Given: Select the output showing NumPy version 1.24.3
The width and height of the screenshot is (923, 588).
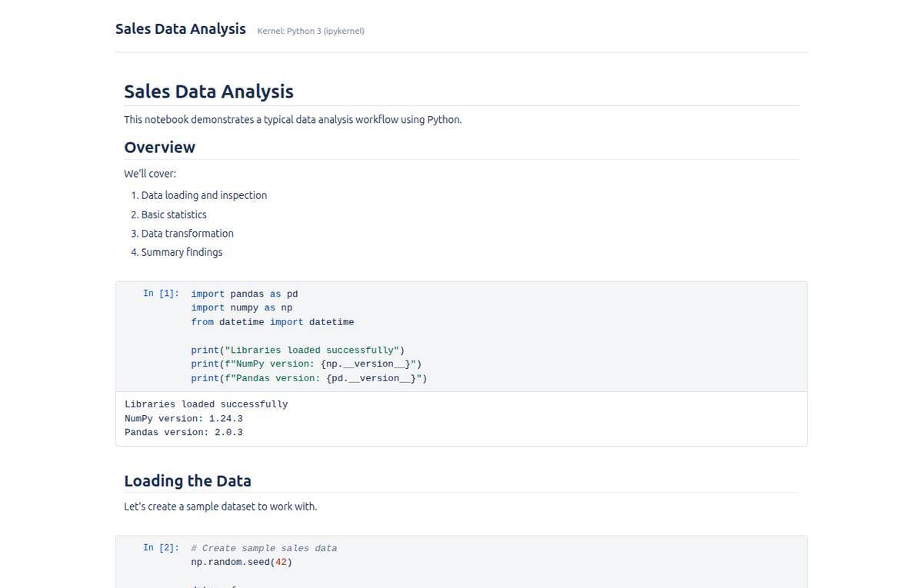Looking at the screenshot, I should click(184, 418).
